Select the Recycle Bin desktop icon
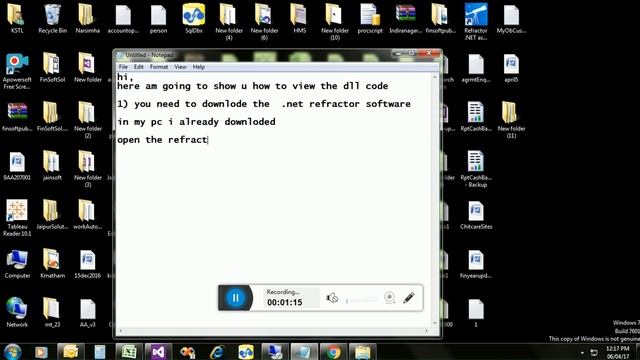The image size is (640, 360). pos(53,19)
